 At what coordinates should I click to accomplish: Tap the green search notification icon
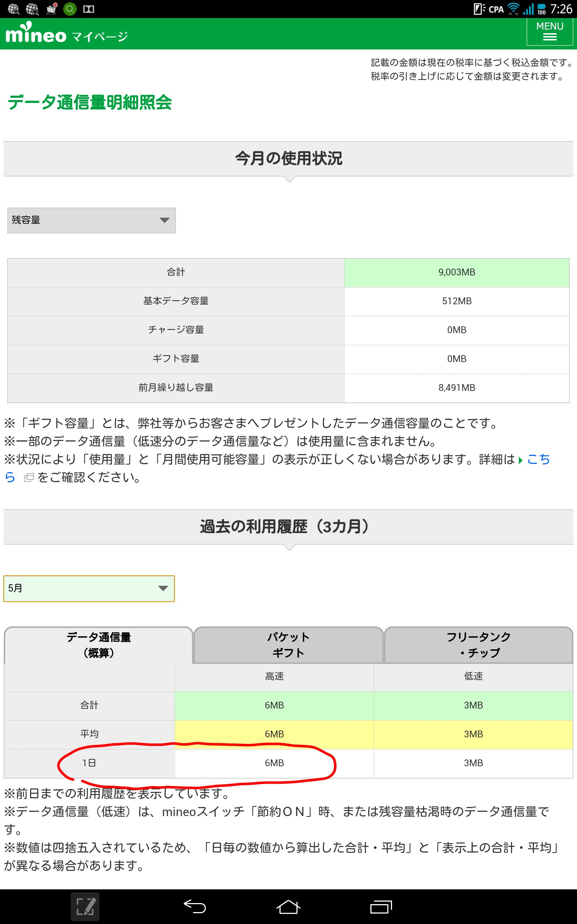(x=70, y=9)
